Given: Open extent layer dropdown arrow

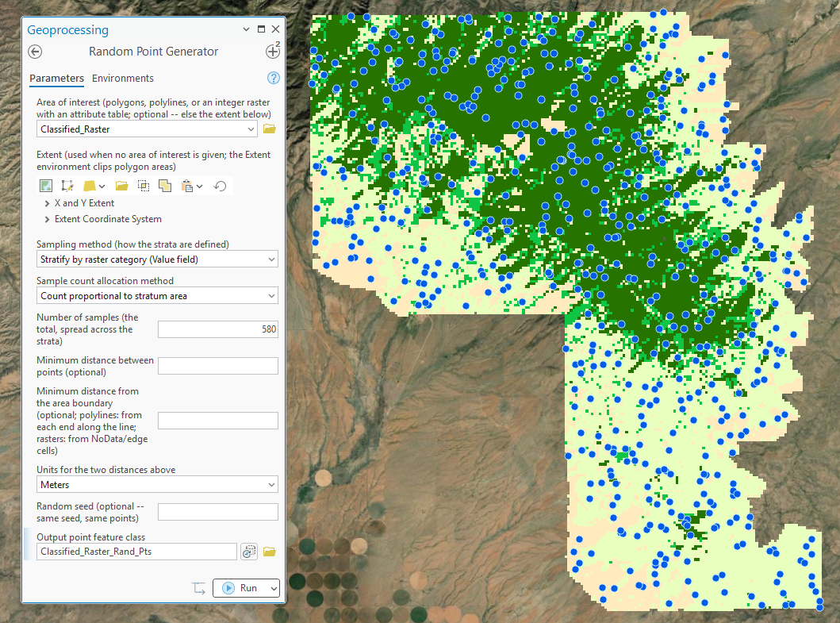Looking at the screenshot, I should coord(102,186).
